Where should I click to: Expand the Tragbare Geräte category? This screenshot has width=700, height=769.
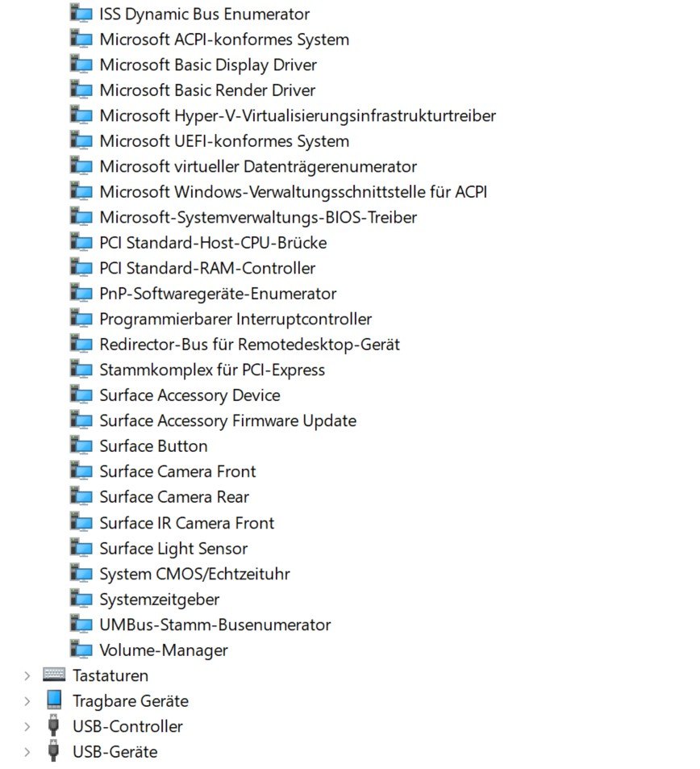[27, 701]
